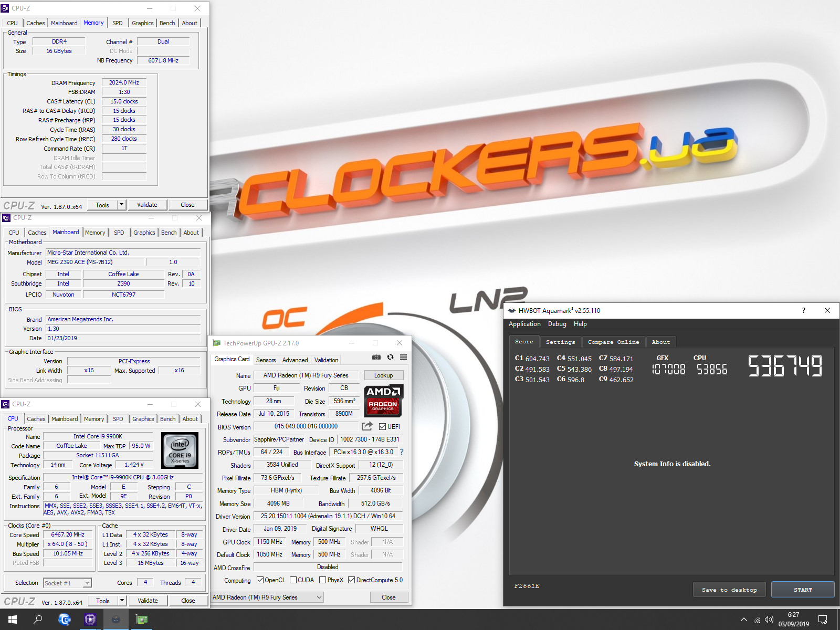Click the Driver Version field in GPU-Z
The image size is (840, 630).
pyautogui.click(x=328, y=516)
